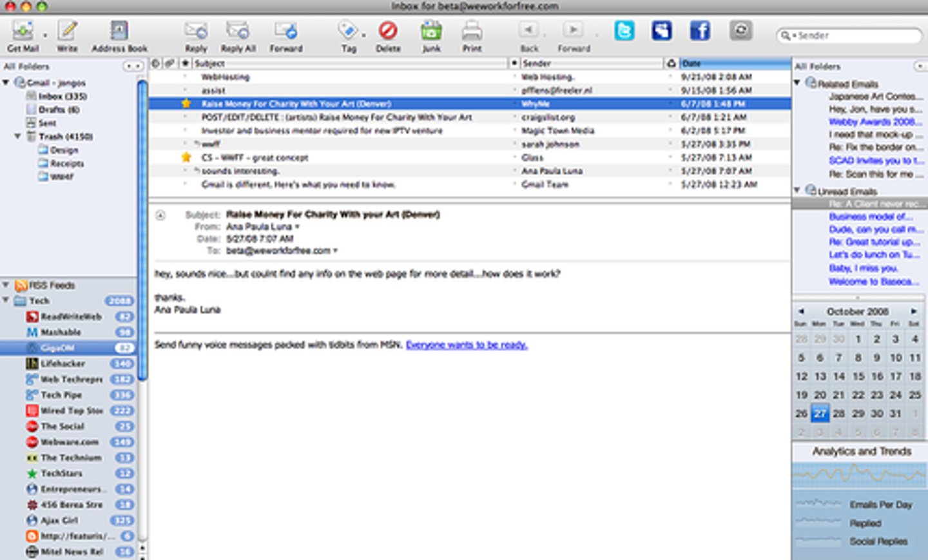
Task: Select October 15 in the calendar
Action: coord(858,376)
